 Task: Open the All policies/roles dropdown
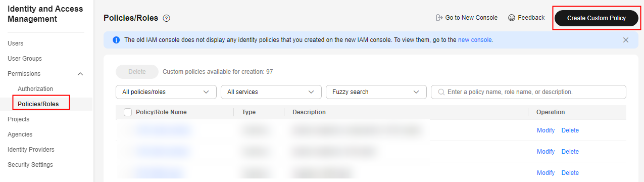coord(166,92)
